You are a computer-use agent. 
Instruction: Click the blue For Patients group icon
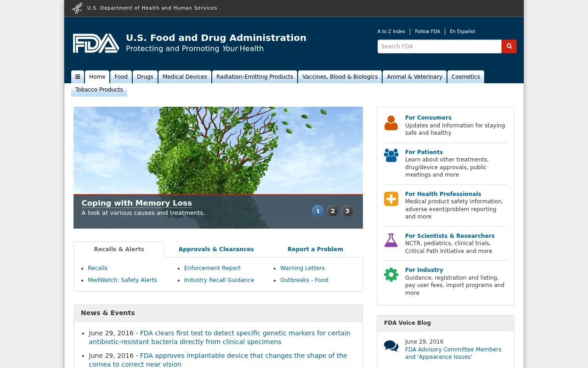pos(391,155)
